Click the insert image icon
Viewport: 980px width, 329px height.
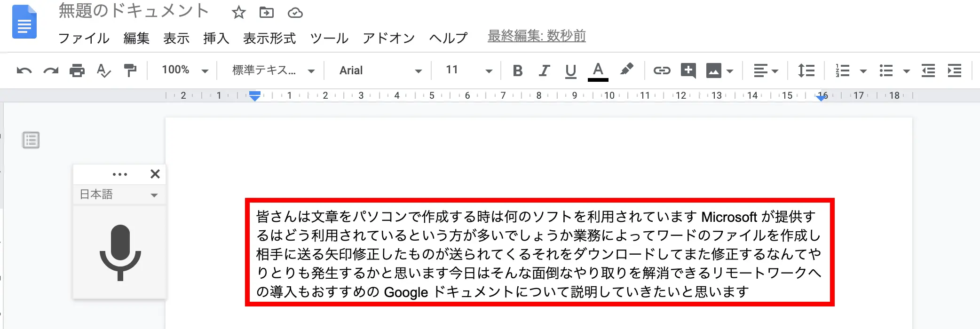click(x=713, y=71)
